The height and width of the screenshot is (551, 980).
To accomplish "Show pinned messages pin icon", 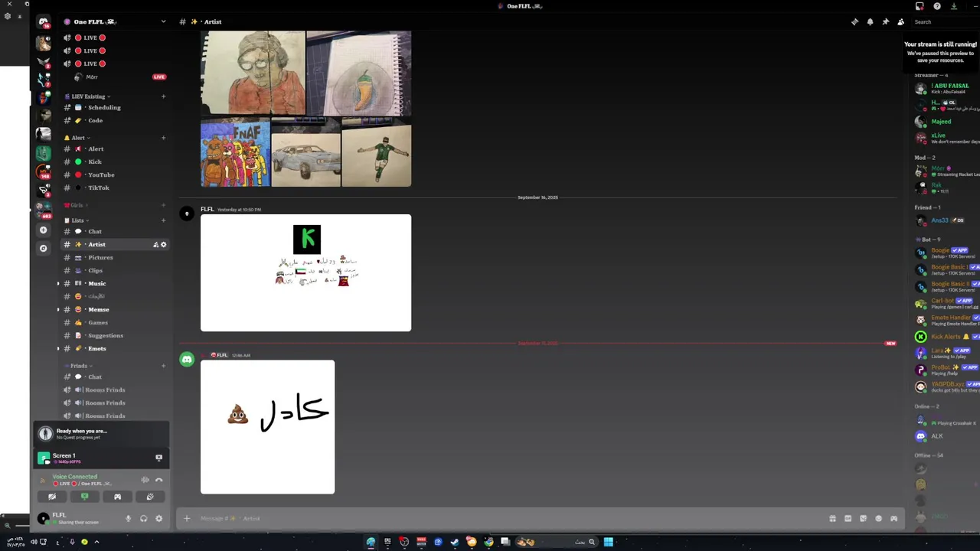I will pyautogui.click(x=885, y=22).
